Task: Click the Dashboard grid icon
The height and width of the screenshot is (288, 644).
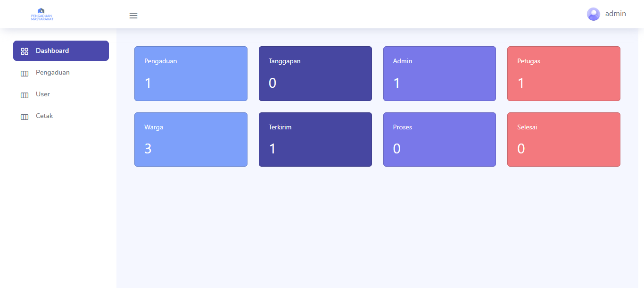Action: [x=25, y=51]
